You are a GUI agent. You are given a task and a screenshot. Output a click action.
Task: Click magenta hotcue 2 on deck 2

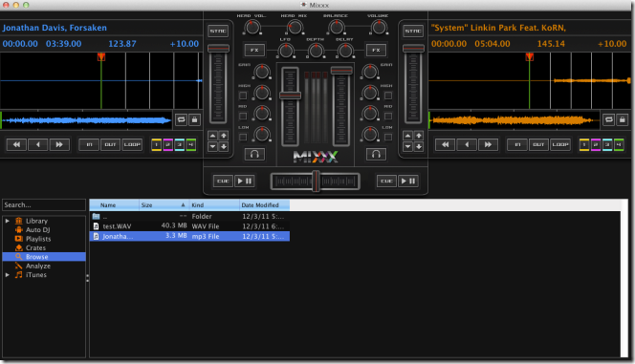596,144
